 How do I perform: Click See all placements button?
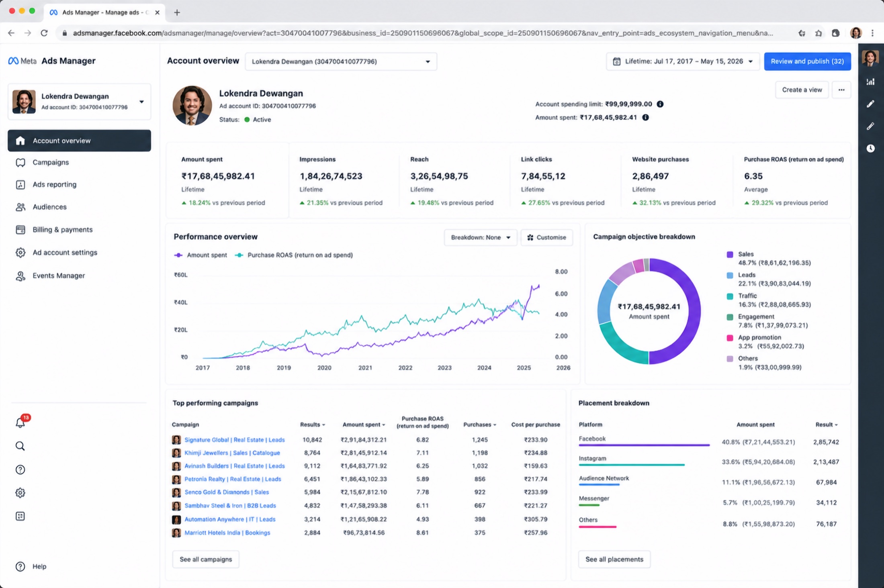(614, 559)
